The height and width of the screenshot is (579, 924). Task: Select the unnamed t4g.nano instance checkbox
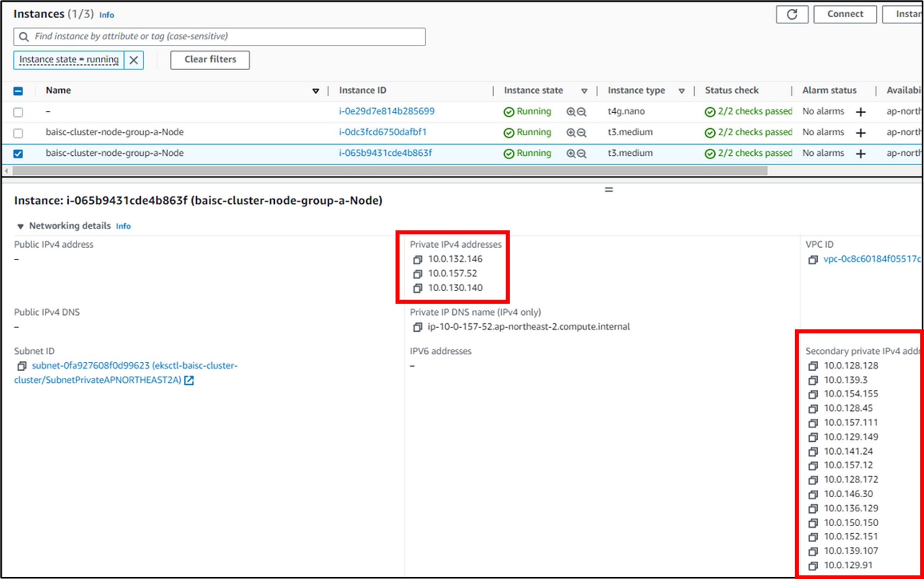tap(18, 112)
